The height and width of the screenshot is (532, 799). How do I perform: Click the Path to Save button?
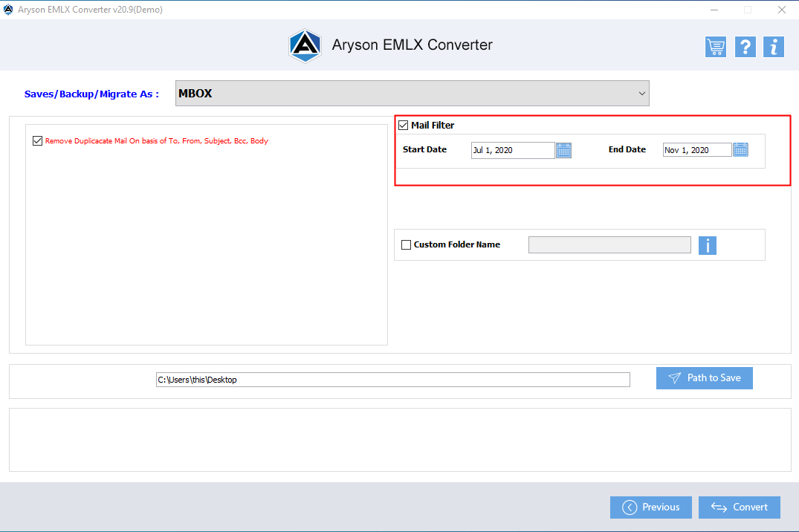point(704,378)
